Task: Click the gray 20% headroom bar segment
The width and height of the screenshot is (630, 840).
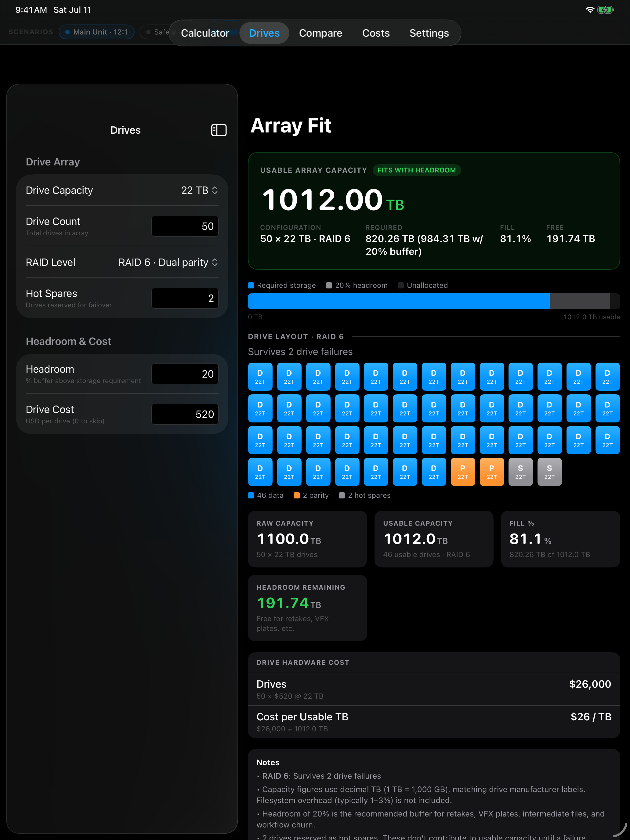Action: pyautogui.click(x=580, y=301)
